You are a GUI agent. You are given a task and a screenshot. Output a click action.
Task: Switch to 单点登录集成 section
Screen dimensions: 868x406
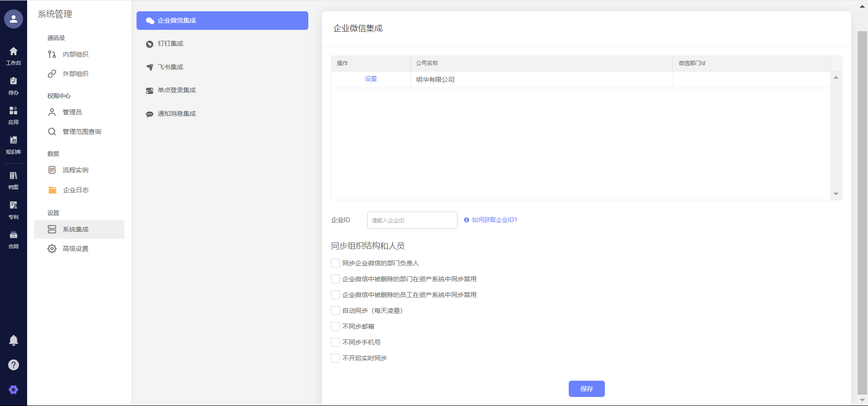click(176, 90)
